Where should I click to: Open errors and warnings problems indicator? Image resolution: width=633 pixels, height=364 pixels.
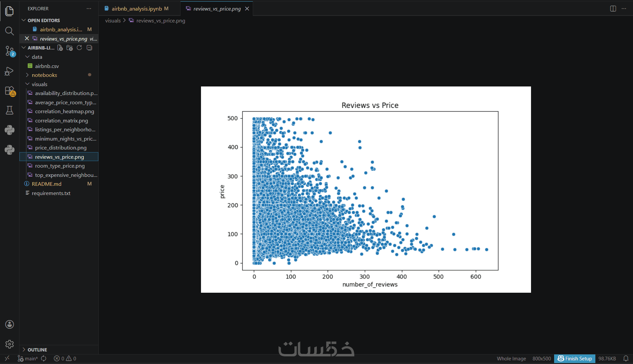pyautogui.click(x=65, y=358)
